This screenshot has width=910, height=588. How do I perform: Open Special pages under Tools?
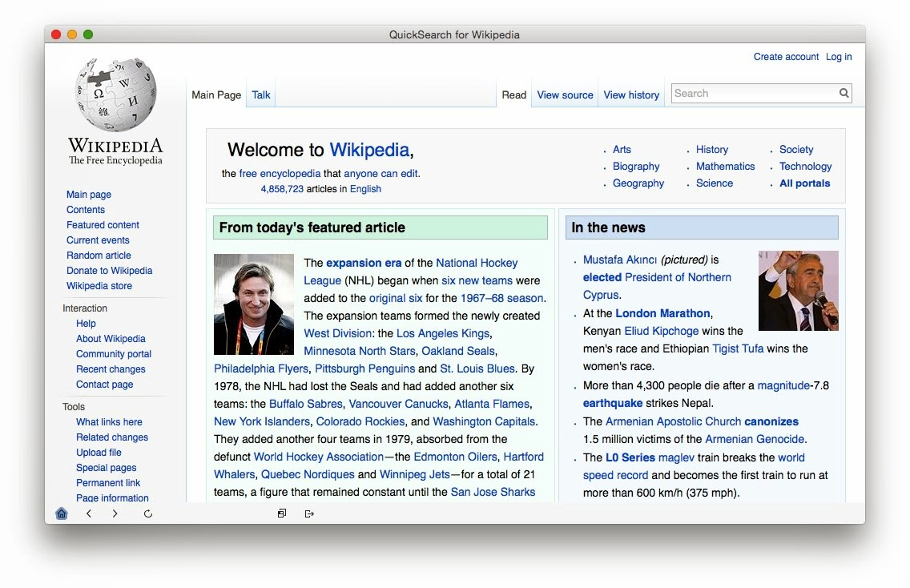click(x=107, y=467)
